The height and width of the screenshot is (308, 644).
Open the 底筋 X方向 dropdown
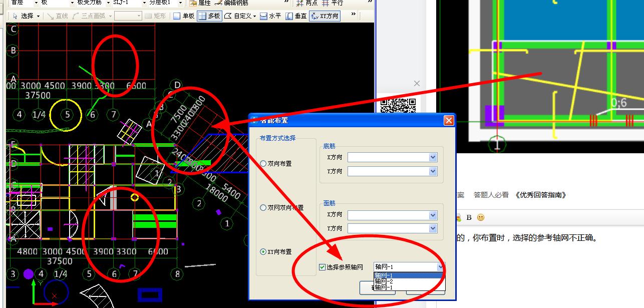(433, 157)
